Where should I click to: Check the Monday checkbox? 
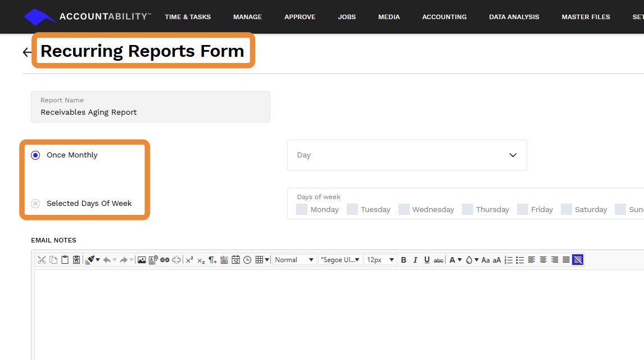click(x=302, y=209)
